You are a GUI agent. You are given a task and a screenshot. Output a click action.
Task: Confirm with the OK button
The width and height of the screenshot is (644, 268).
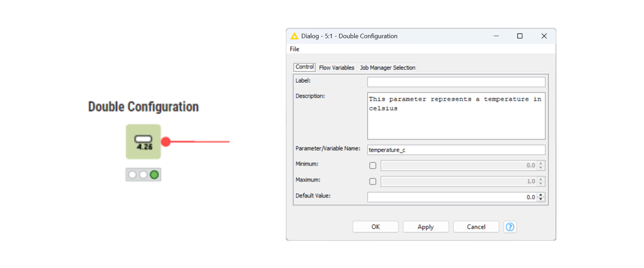(375, 227)
